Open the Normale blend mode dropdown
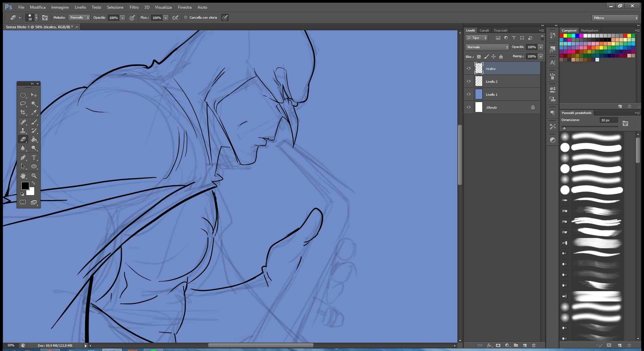 pyautogui.click(x=487, y=47)
